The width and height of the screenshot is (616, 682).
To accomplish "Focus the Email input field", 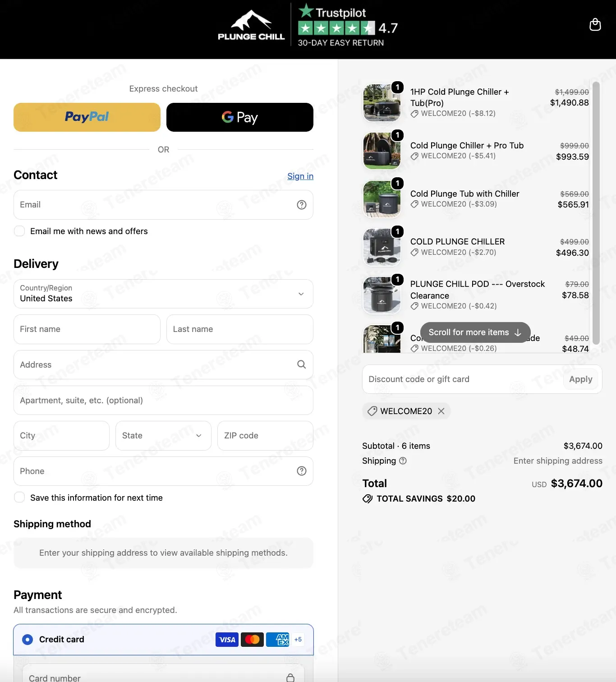I will click(x=163, y=205).
